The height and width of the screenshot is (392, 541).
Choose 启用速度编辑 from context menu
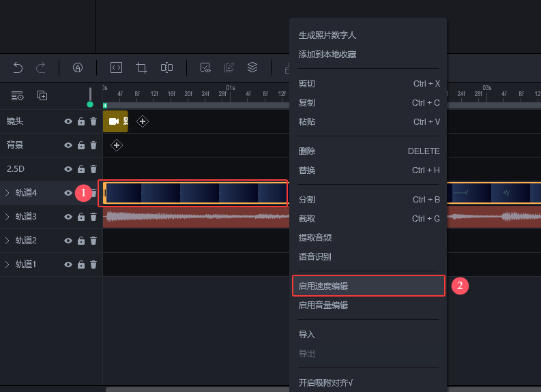pyautogui.click(x=368, y=286)
